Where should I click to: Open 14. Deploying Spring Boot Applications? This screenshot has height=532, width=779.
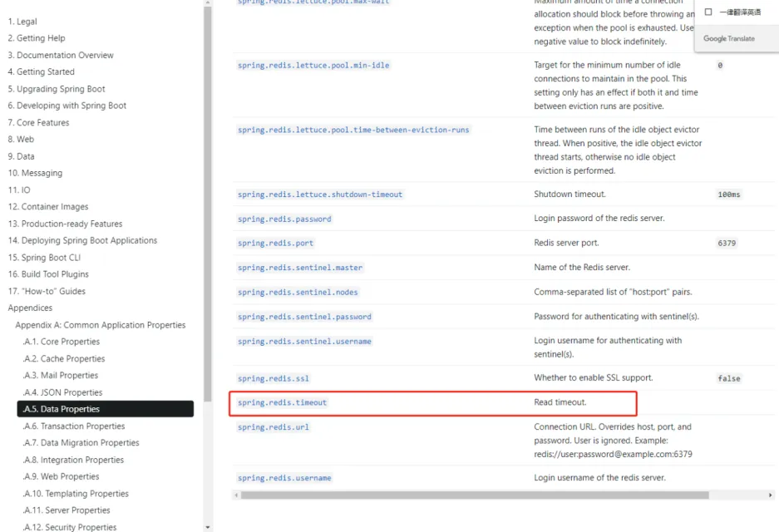coord(82,240)
